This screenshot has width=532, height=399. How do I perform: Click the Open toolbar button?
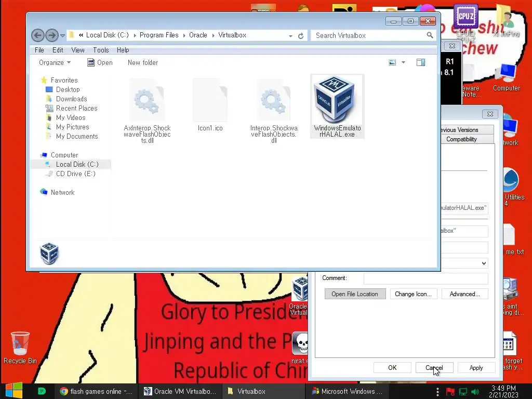[100, 62]
